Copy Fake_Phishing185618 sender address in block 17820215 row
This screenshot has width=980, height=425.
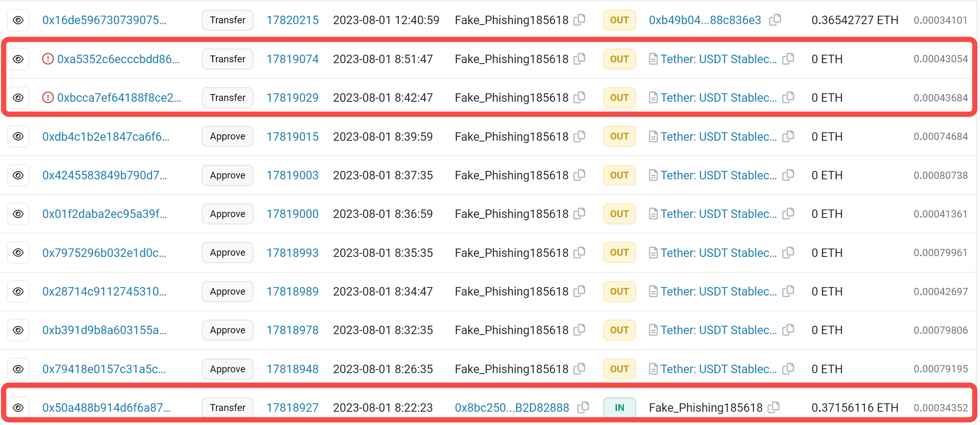coord(579,20)
